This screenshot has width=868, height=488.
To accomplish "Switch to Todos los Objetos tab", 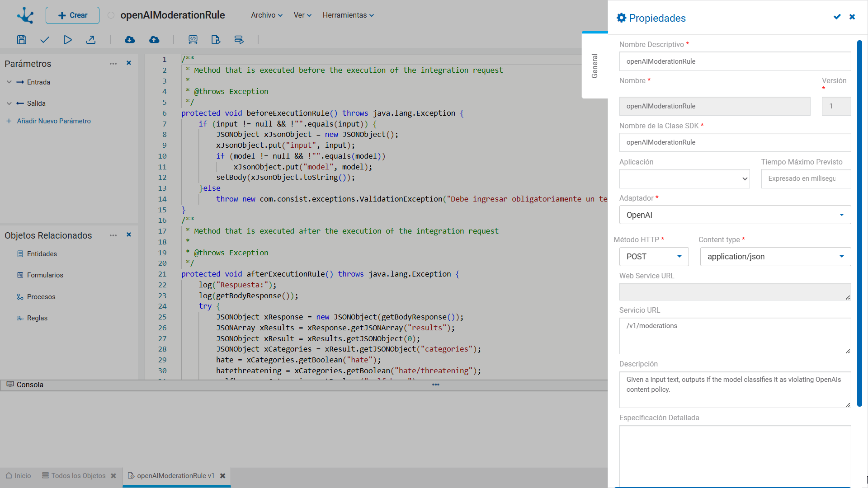I will pos(78,476).
